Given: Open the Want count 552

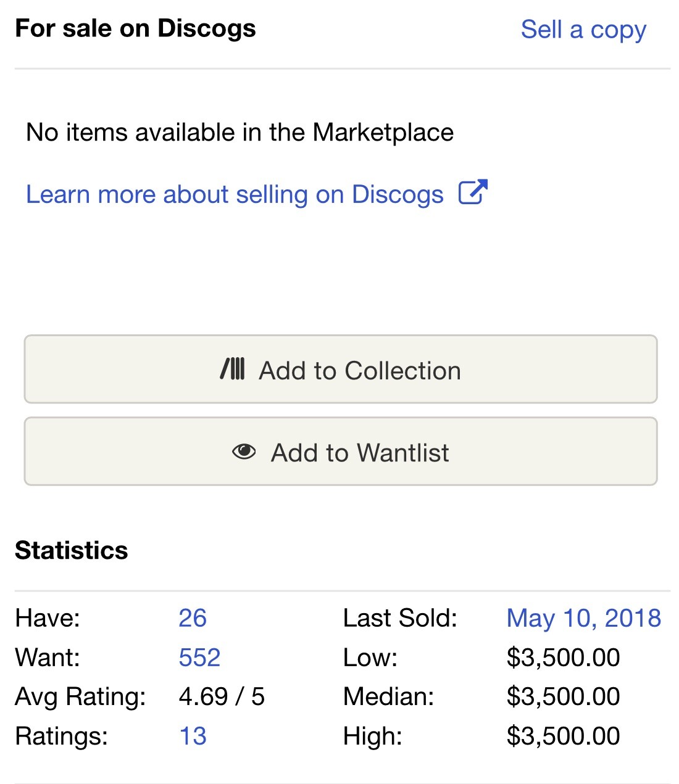Looking at the screenshot, I should click(x=199, y=658).
